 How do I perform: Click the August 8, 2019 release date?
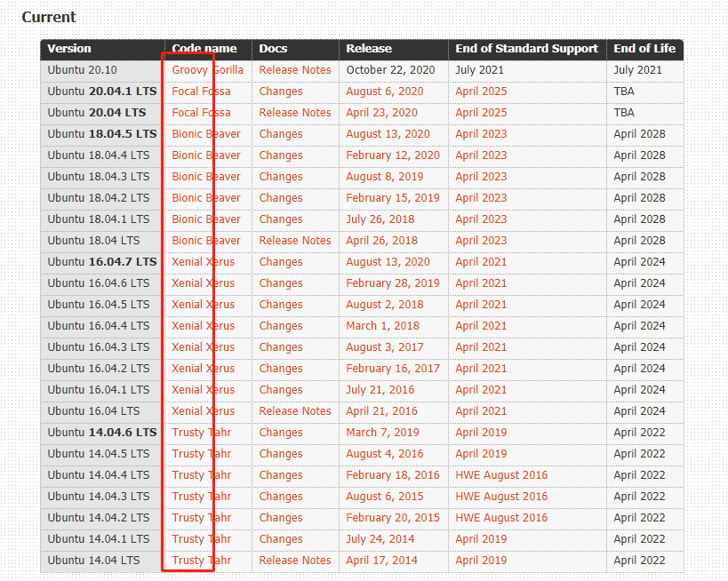384,177
